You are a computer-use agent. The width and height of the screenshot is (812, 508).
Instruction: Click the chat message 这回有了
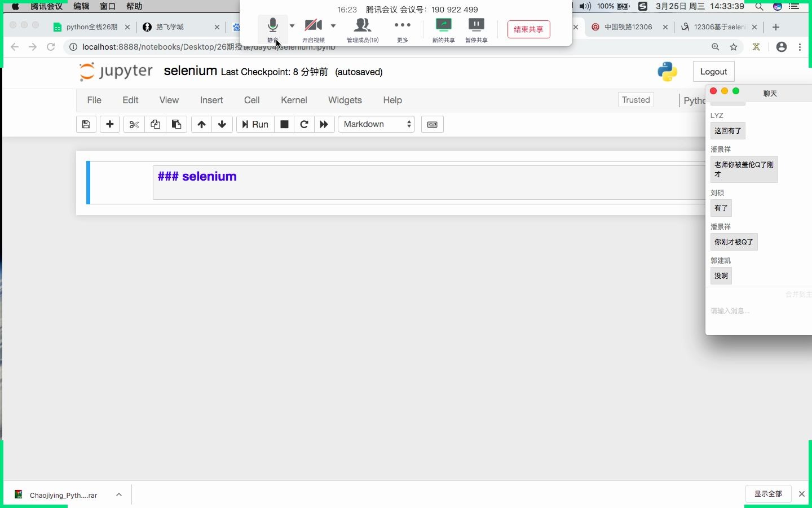click(728, 131)
